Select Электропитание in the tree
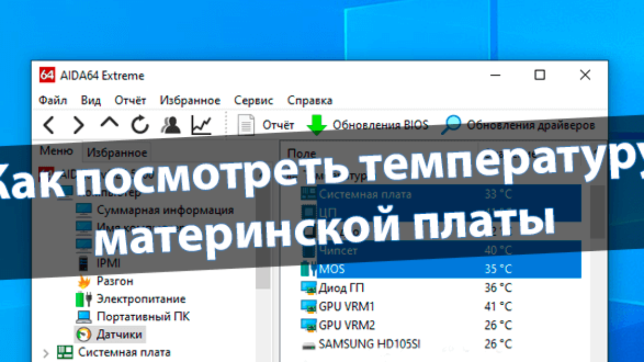644x362 pixels. [x=141, y=299]
